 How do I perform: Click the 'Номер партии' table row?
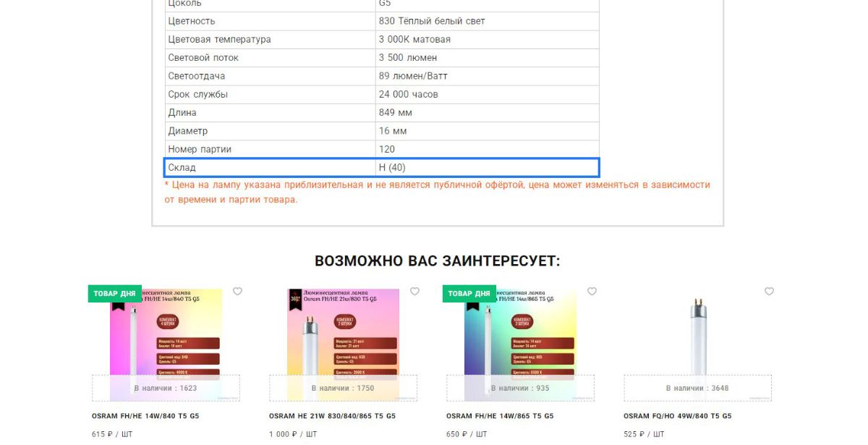(382, 150)
